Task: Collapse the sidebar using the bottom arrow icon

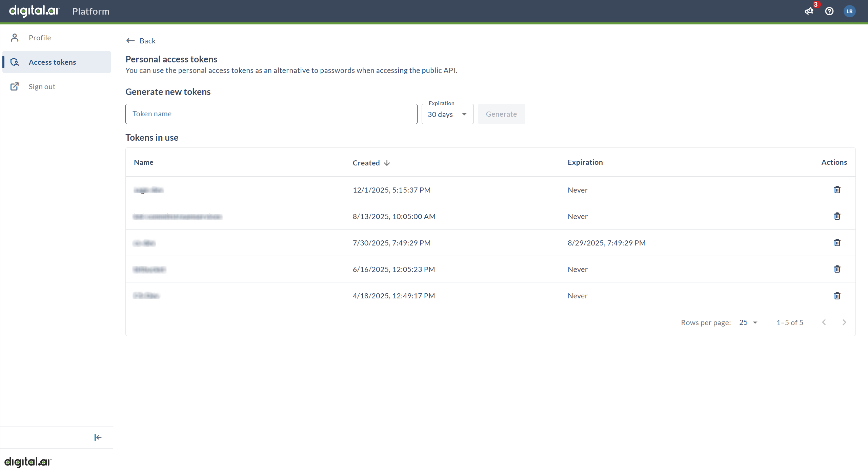Action: [x=97, y=437]
